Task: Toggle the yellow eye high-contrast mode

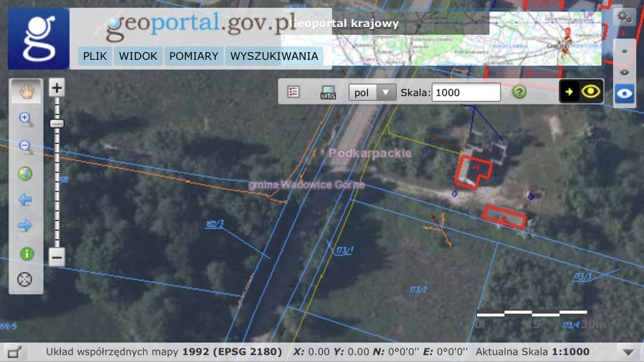Action: [590, 91]
